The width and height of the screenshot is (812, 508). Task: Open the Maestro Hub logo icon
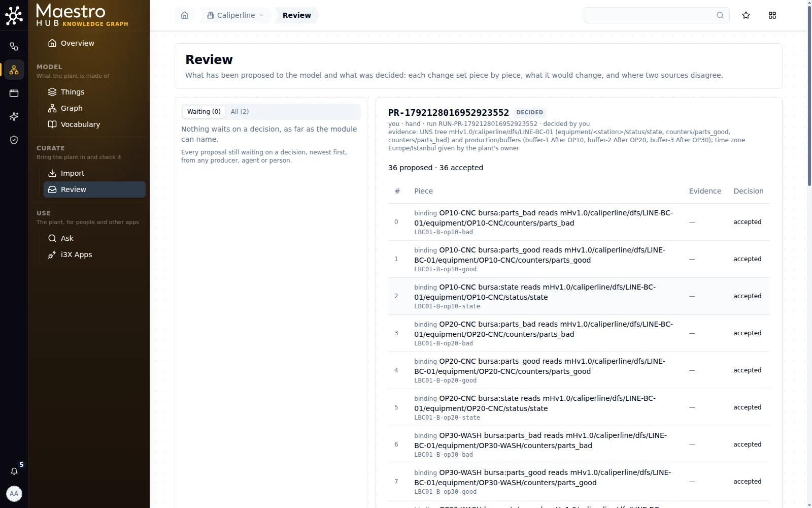[x=14, y=15]
